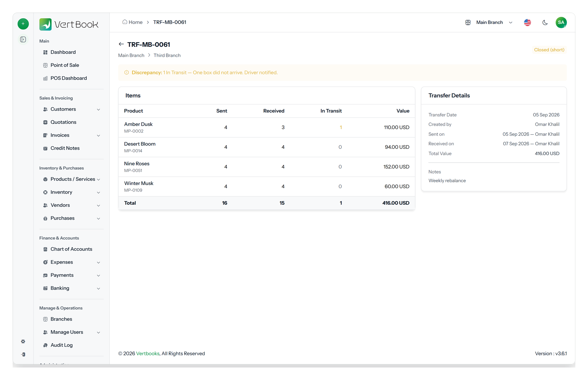Expand the Payments submenu chevron

point(98,275)
